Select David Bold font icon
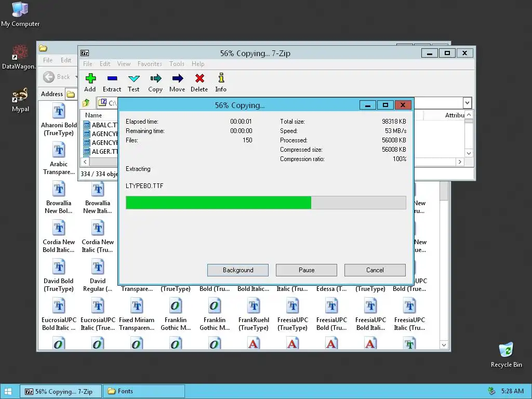 click(59, 276)
